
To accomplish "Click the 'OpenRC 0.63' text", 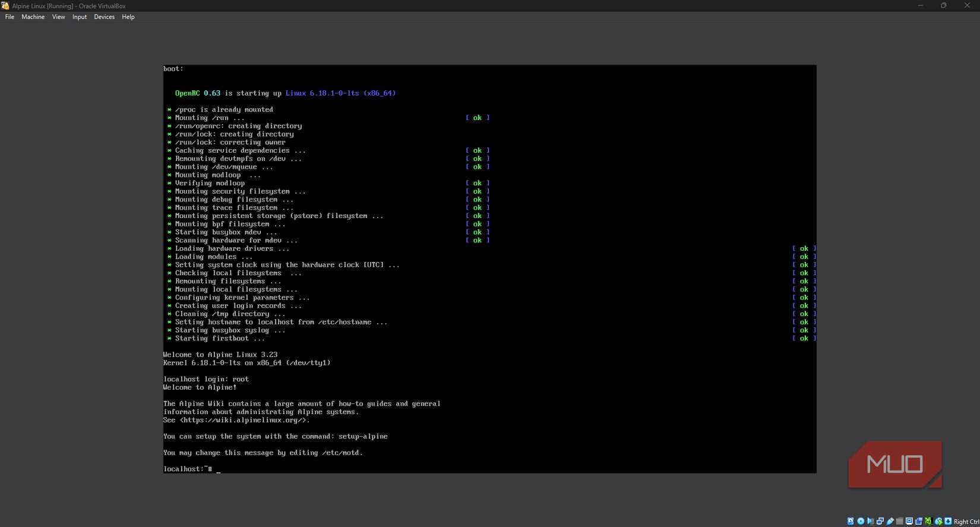I will [198, 93].
